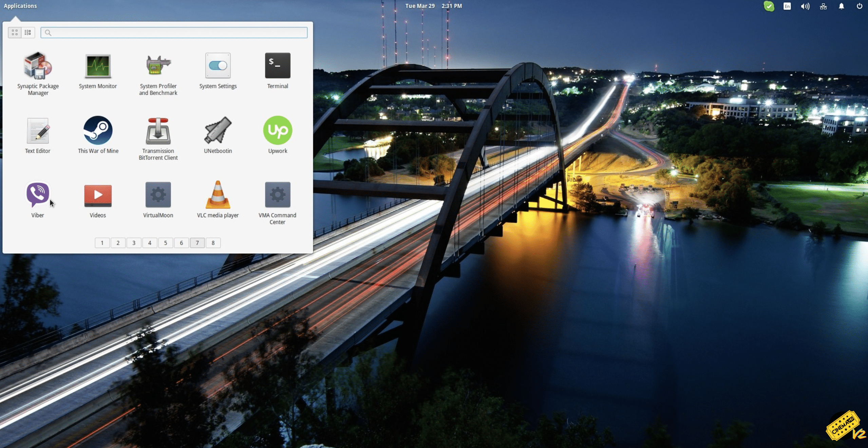Open Text Editor
Viewport: 868px width, 448px height.
coord(38,135)
